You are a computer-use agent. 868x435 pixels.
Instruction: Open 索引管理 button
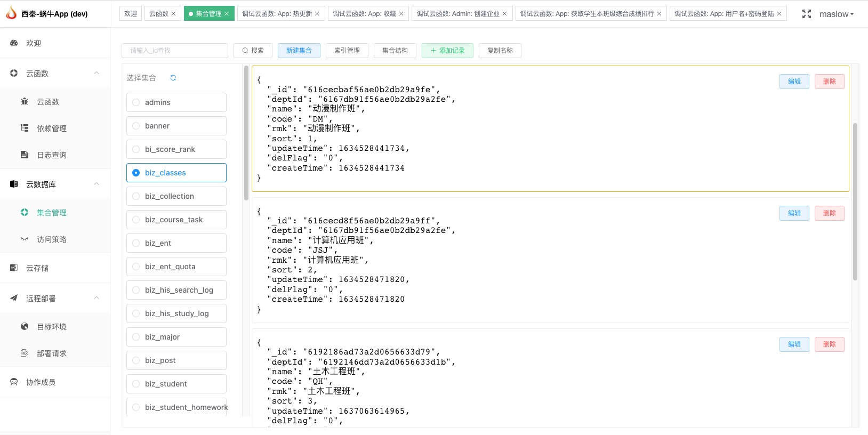point(347,51)
